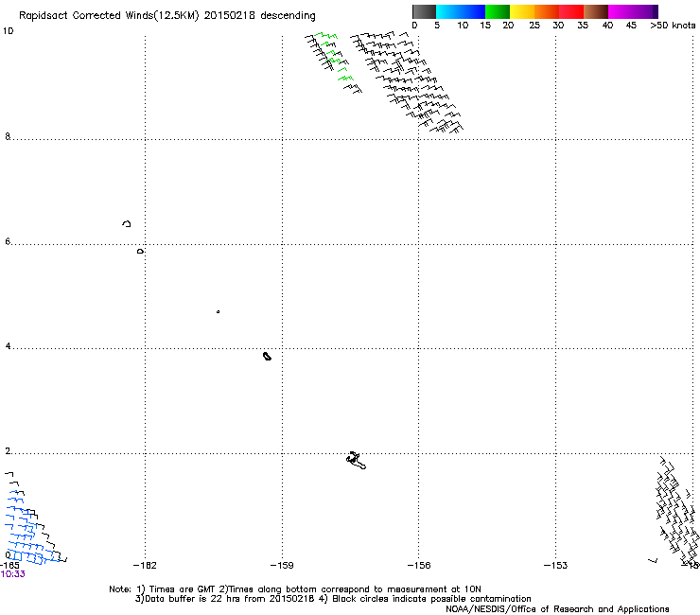Viewport: 700px width, 615px height.
Task: Click the latitude label "8"
Action: tap(8, 136)
